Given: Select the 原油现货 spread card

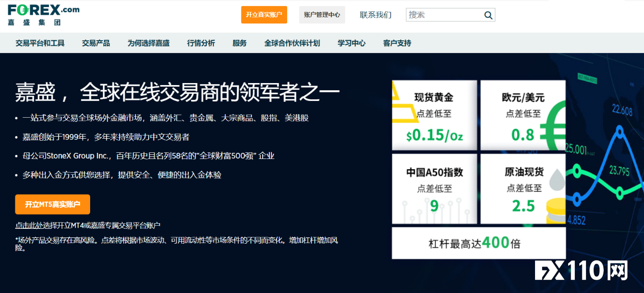Looking at the screenshot, I should pos(523,189).
